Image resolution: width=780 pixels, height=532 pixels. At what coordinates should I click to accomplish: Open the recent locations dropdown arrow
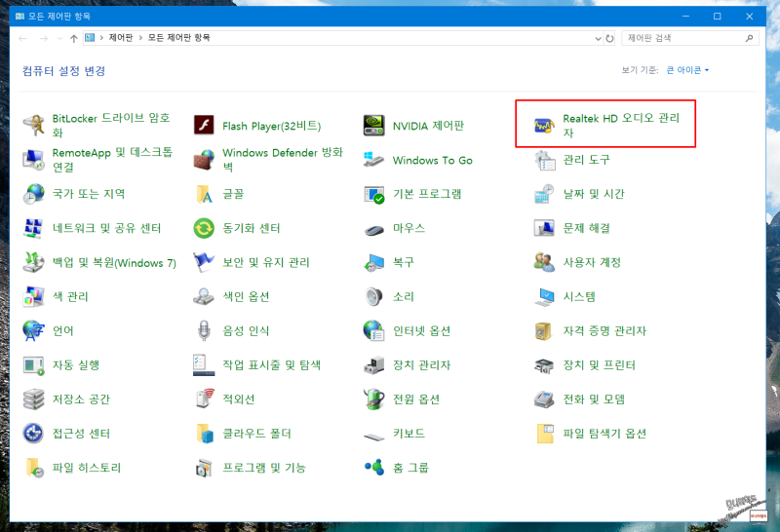click(60, 38)
